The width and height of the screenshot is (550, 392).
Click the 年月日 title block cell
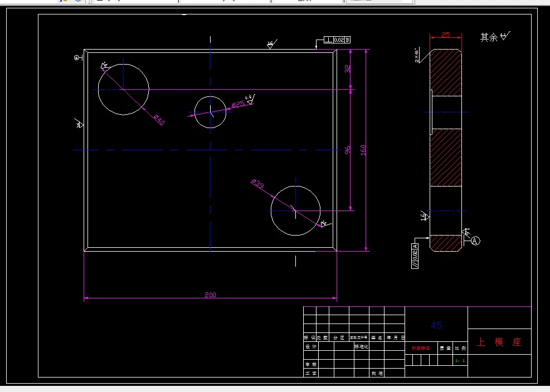(395, 337)
